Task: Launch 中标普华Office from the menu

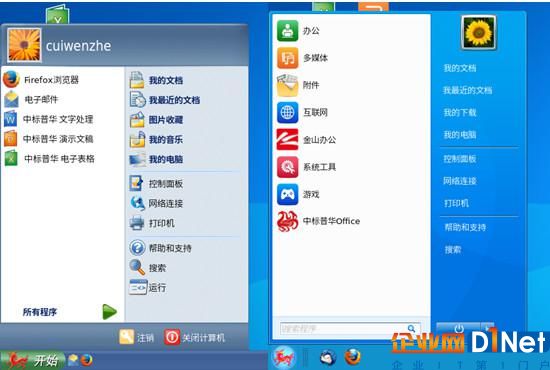Action: tap(318, 221)
